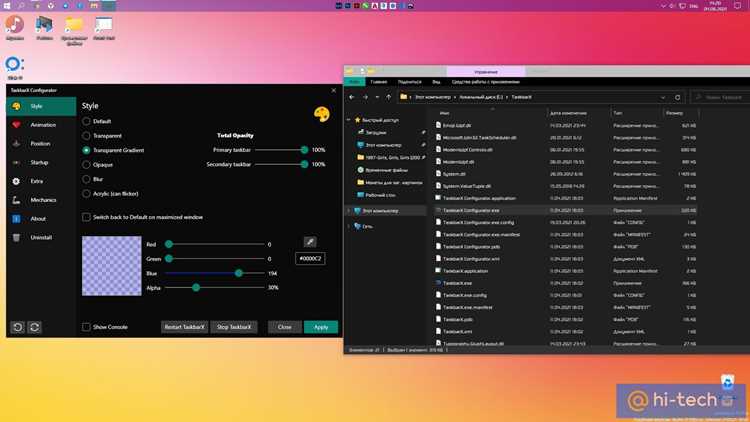Screen dimensions: 750x422
Task: Open the Windows Start button
Action: tap(7, 6)
